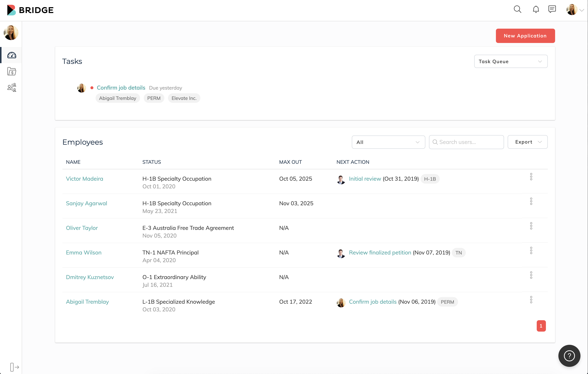
Task: Open the dashboard gauge sidebar icon
Action: [x=11, y=55]
